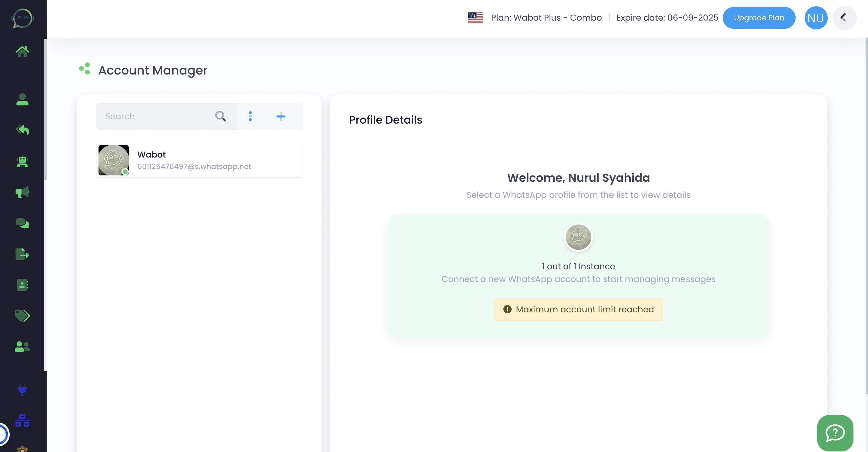Collapse panel using top-right chevron arrow

pyautogui.click(x=844, y=18)
